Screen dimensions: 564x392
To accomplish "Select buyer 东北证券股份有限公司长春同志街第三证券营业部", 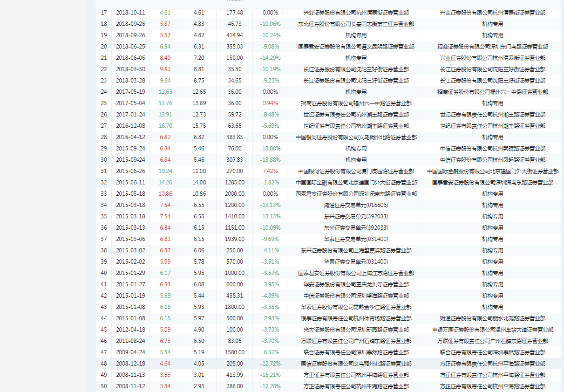I will click(356, 24).
